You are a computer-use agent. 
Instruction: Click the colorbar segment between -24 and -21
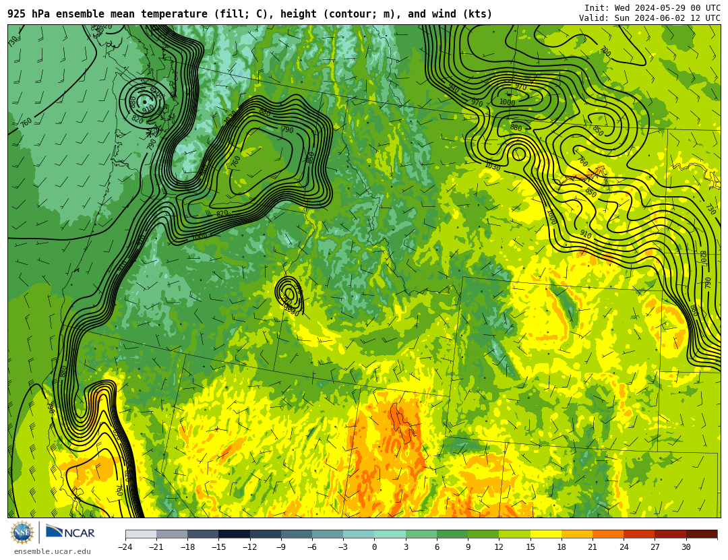coord(141,534)
